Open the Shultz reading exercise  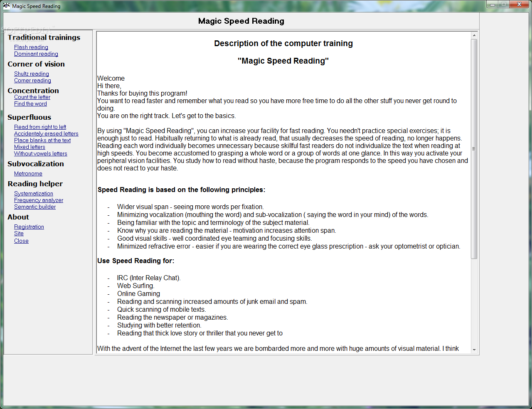click(x=32, y=74)
